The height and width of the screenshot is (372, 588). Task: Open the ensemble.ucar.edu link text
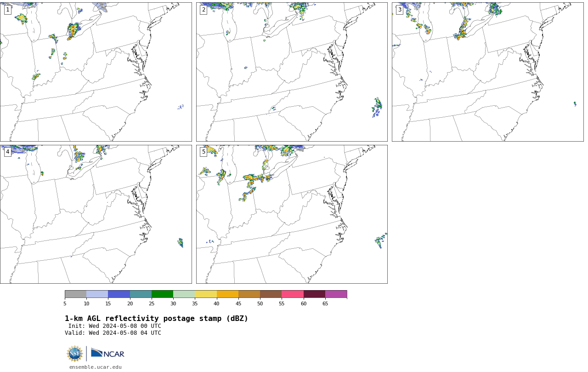tap(96, 367)
